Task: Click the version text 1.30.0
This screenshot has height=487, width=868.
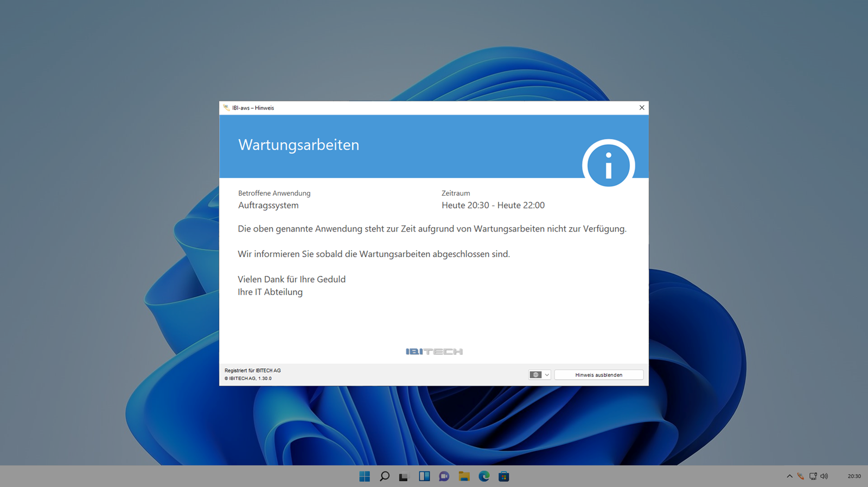Action: (265, 379)
